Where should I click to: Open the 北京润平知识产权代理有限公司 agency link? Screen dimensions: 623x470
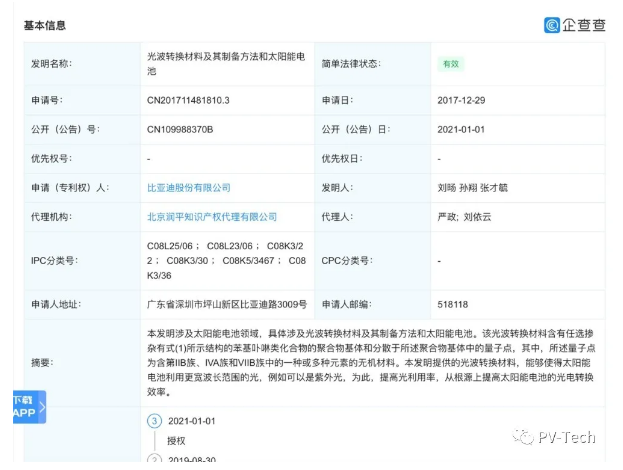point(212,216)
